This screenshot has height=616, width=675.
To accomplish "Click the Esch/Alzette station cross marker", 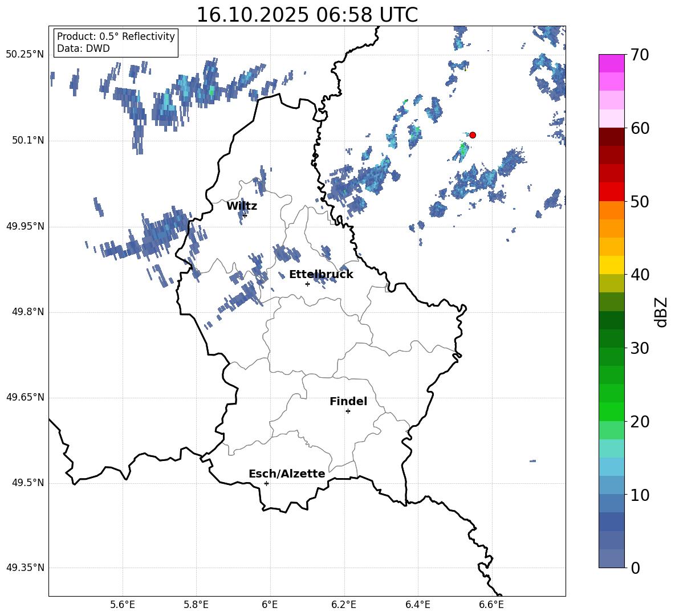I will tap(266, 483).
